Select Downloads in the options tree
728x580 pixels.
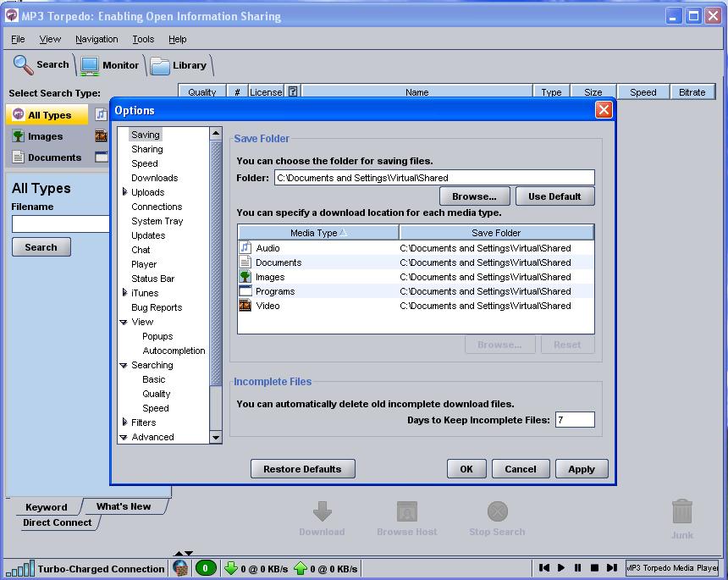point(155,178)
